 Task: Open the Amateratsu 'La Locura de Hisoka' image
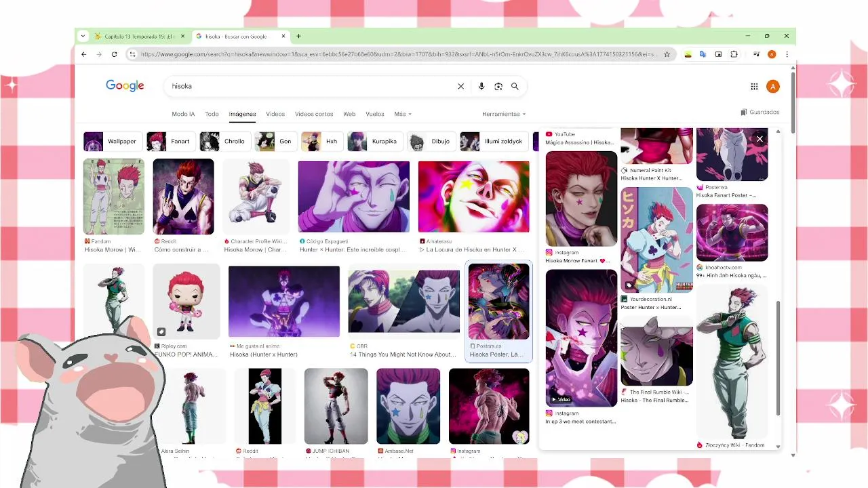(474, 197)
